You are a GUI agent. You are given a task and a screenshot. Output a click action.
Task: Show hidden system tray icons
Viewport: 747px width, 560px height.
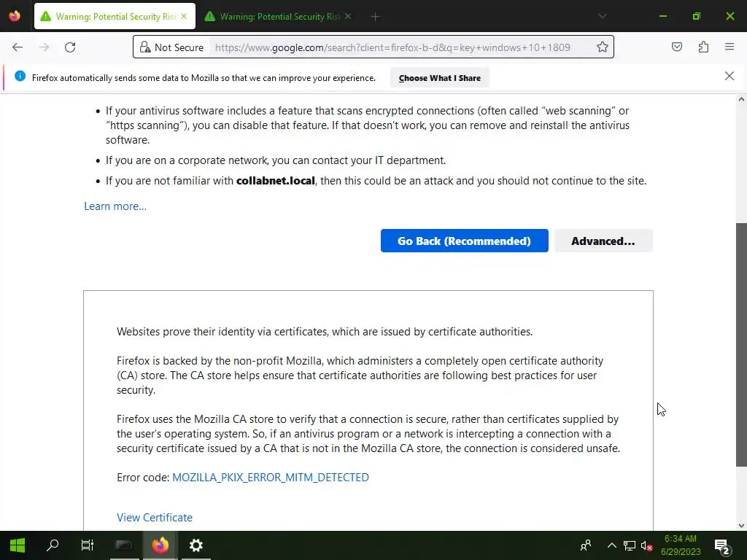[x=612, y=545]
